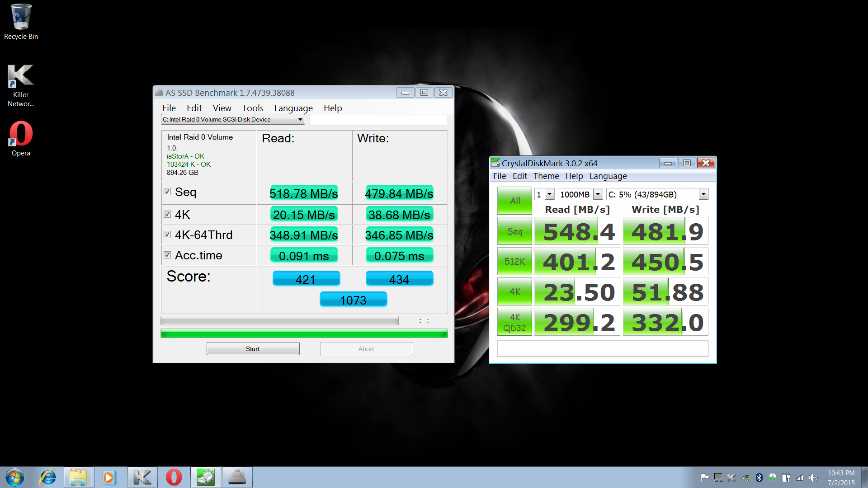The height and width of the screenshot is (488, 868).
Task: Open the Alienware alien head tray icon
Action: click(773, 478)
